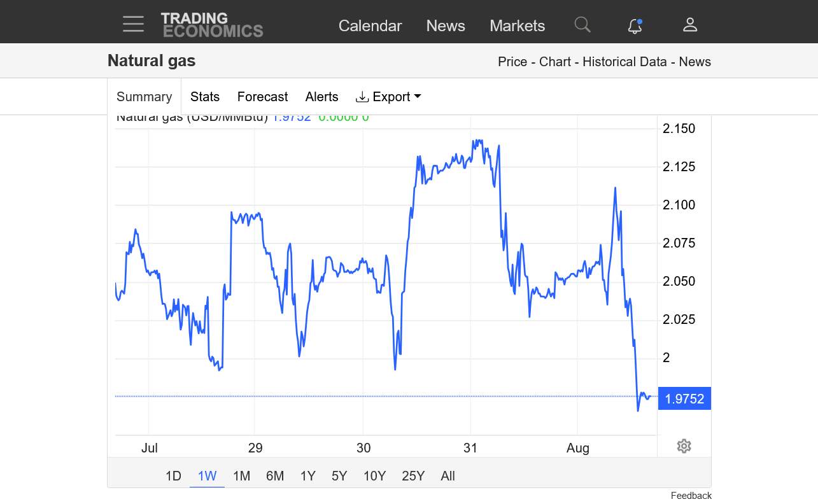
Task: Open the user account icon
Action: (x=690, y=25)
